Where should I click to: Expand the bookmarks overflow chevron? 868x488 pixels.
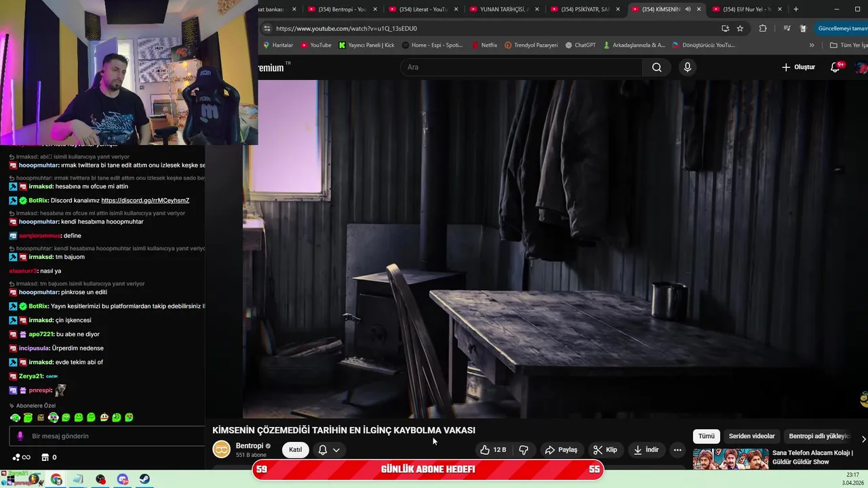(x=812, y=45)
